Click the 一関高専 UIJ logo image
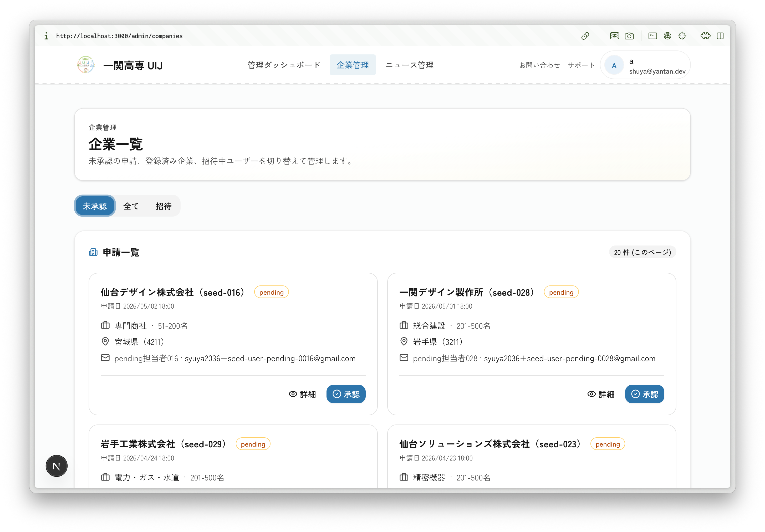The width and height of the screenshot is (765, 532). tap(86, 65)
